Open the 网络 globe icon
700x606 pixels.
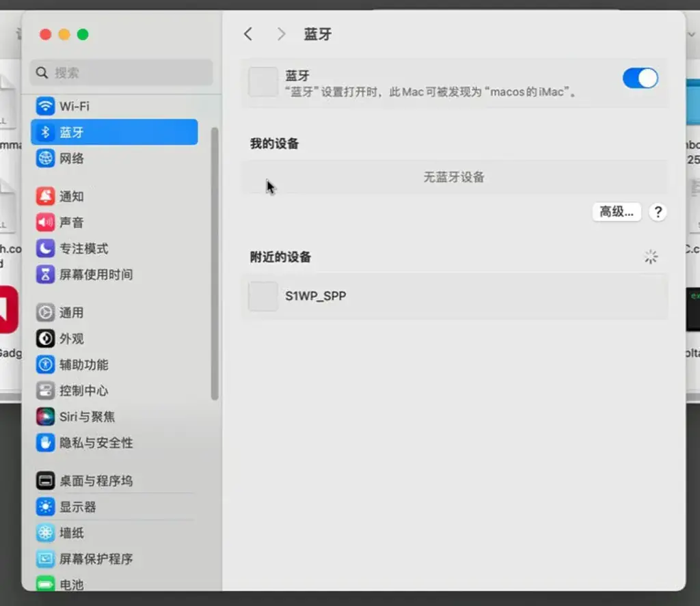(45, 158)
